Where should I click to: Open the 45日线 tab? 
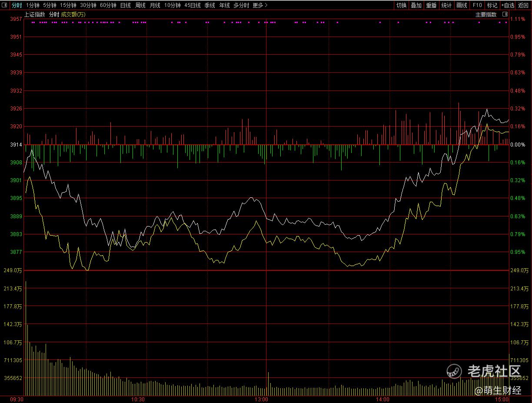(193, 5)
